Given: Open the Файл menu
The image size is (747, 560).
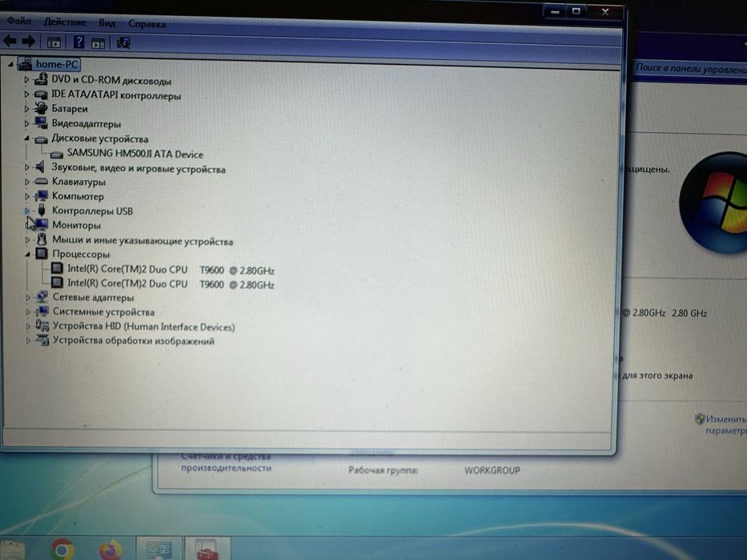Looking at the screenshot, I should click(19, 21).
